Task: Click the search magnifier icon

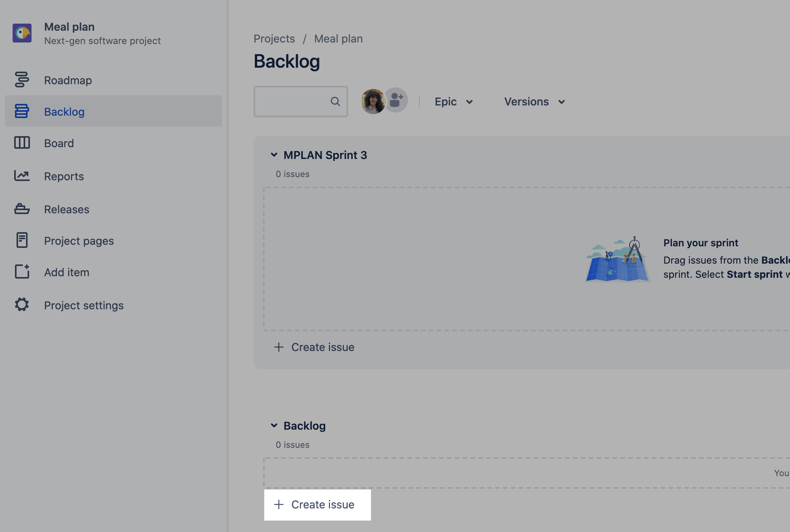Action: click(335, 102)
